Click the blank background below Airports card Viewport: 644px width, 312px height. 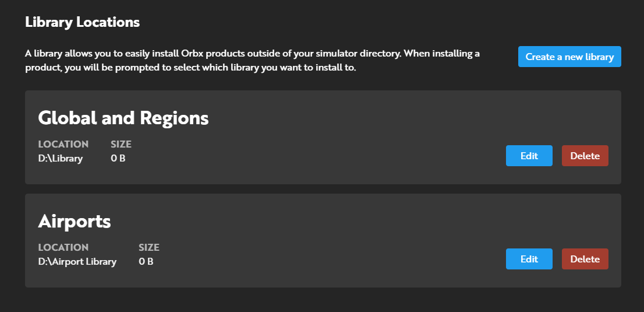pyautogui.click(x=320, y=300)
